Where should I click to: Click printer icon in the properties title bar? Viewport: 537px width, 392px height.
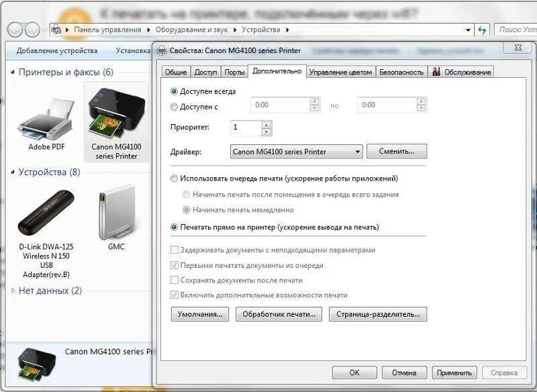[162, 50]
